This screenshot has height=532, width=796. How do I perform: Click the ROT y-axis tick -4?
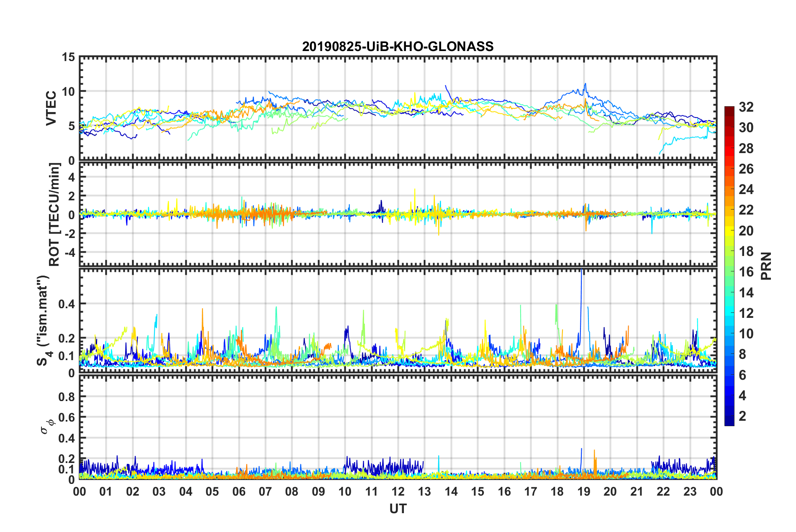[69, 253]
